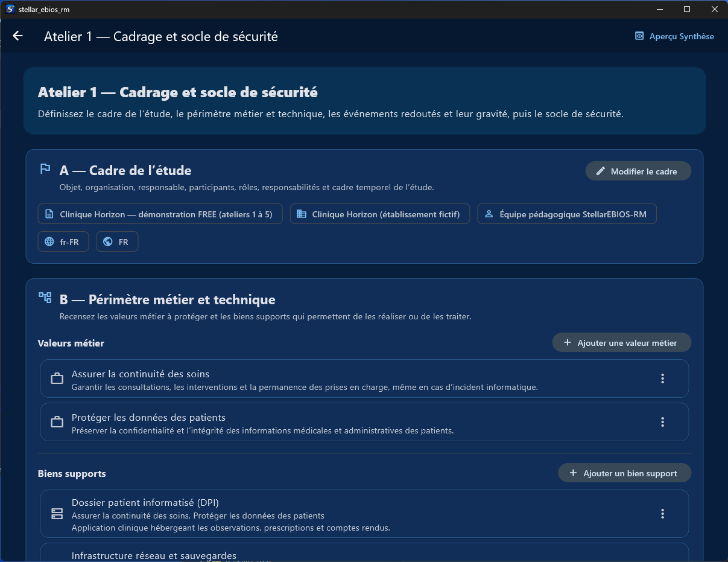
Task: Click A — Cadre de l'étude heading
Action: click(x=125, y=171)
